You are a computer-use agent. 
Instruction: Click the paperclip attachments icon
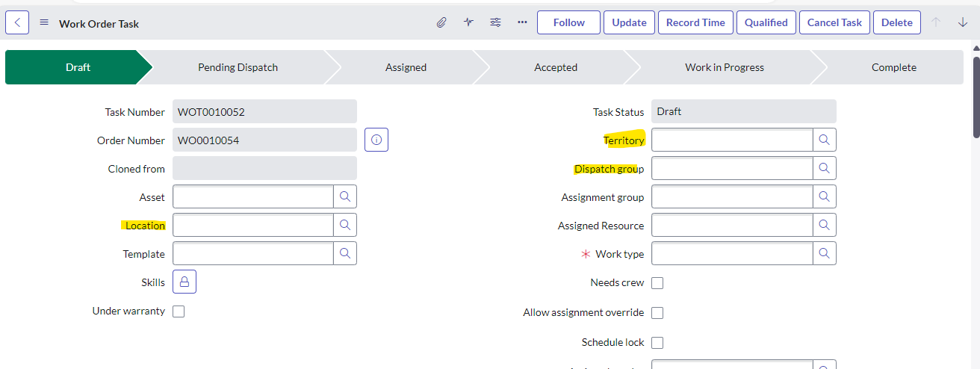(441, 22)
